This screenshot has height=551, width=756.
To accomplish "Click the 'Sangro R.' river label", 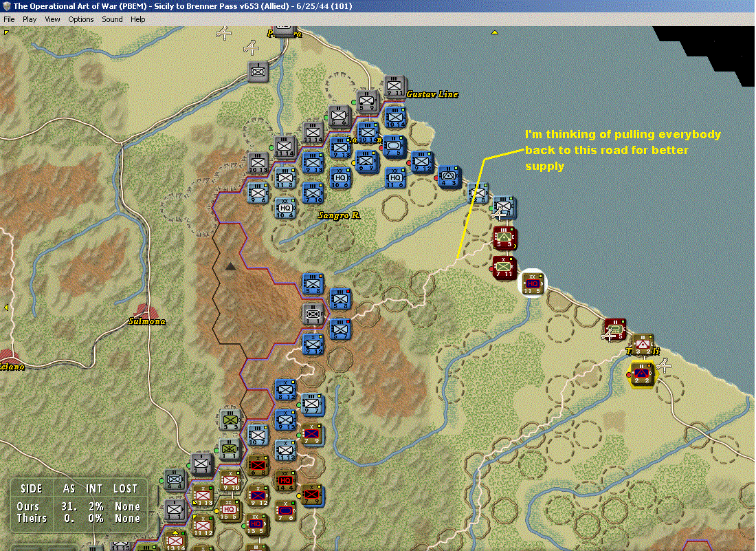I will coord(339,215).
